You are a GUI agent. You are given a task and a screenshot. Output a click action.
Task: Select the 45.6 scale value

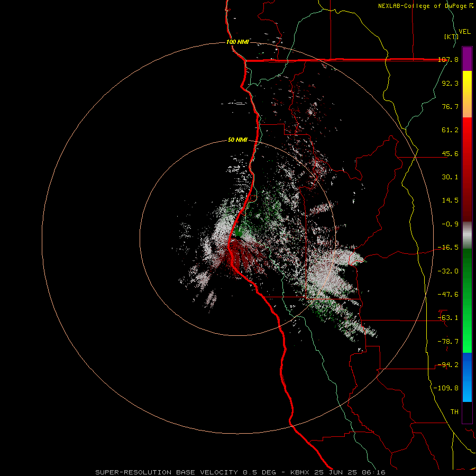[x=450, y=153]
